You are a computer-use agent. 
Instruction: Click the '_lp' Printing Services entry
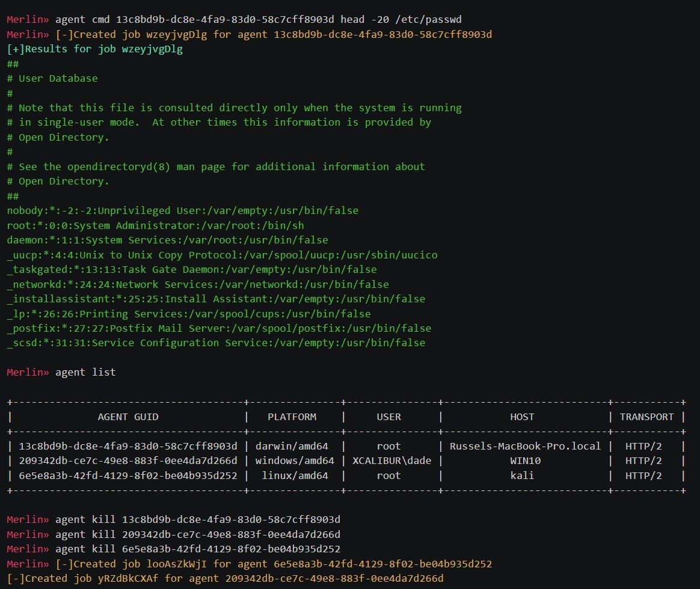click(188, 314)
